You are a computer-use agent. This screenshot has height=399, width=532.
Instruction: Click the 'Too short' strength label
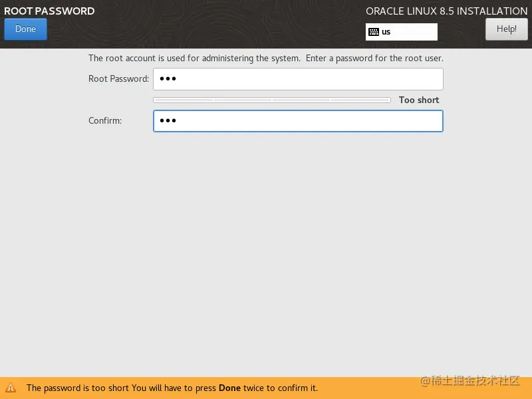click(x=419, y=100)
